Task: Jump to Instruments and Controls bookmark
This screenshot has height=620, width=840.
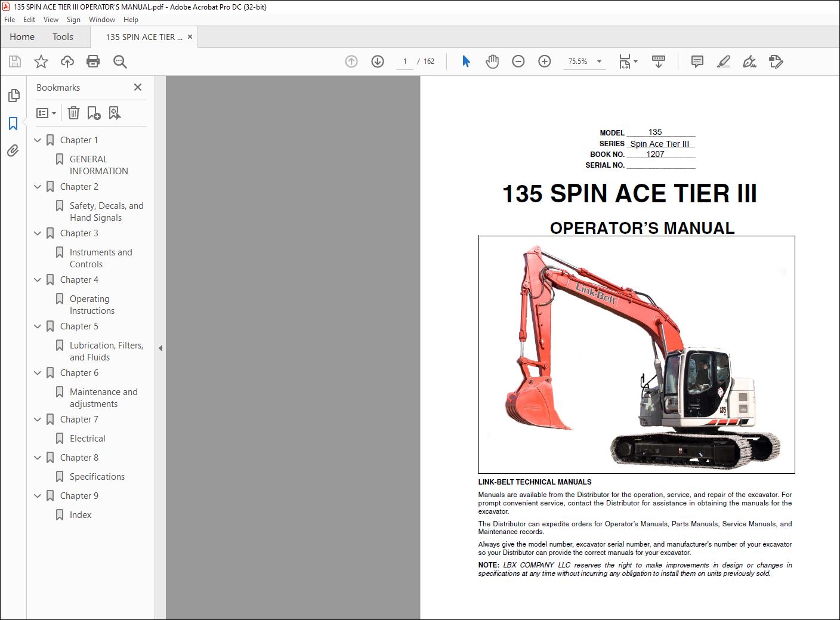Action: (101, 258)
